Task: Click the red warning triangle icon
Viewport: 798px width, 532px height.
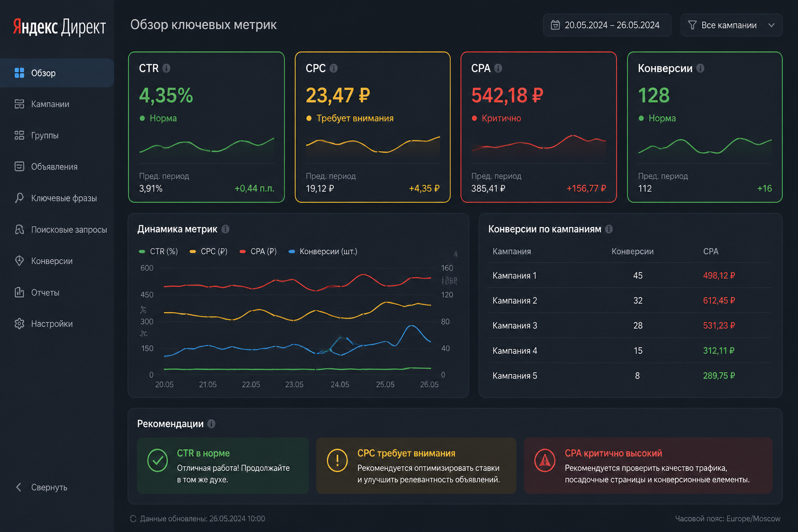Action: pyautogui.click(x=545, y=460)
